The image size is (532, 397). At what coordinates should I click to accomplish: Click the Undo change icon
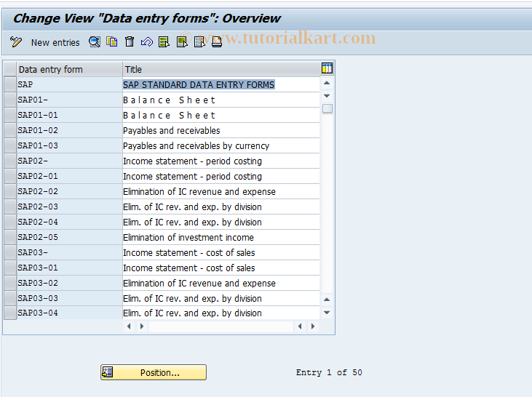click(x=147, y=42)
